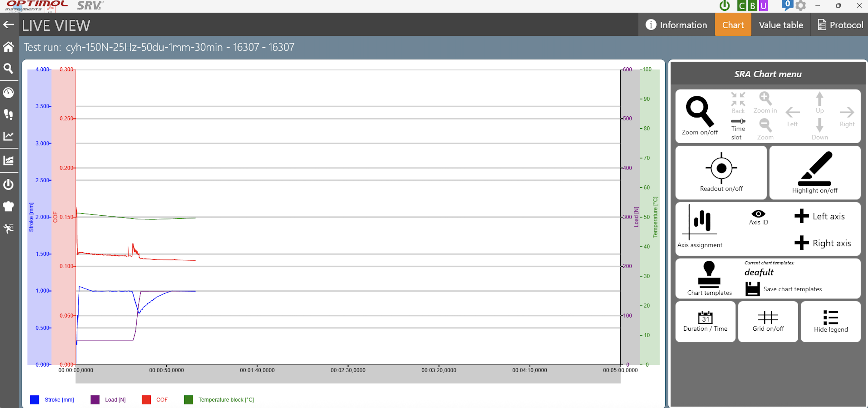Screen dimensions: 868x408
Task: Click the footsteps sidebar icon
Action: pos(8,114)
